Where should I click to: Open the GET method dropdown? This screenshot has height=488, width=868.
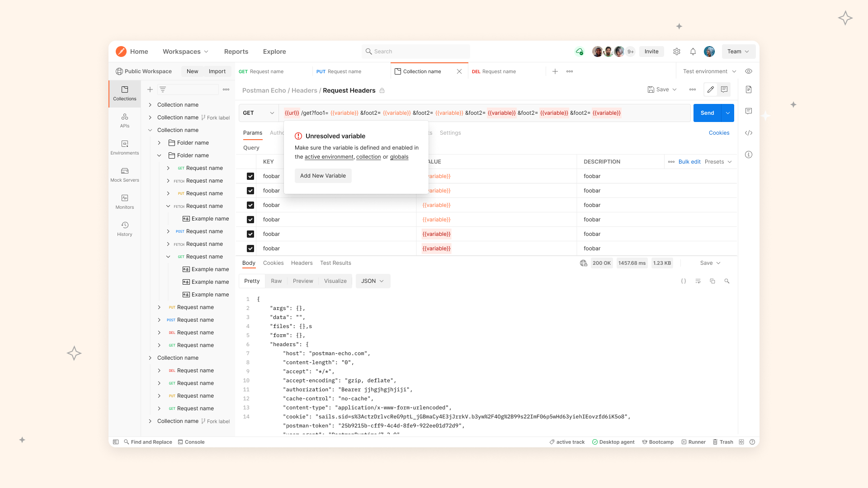[259, 113]
